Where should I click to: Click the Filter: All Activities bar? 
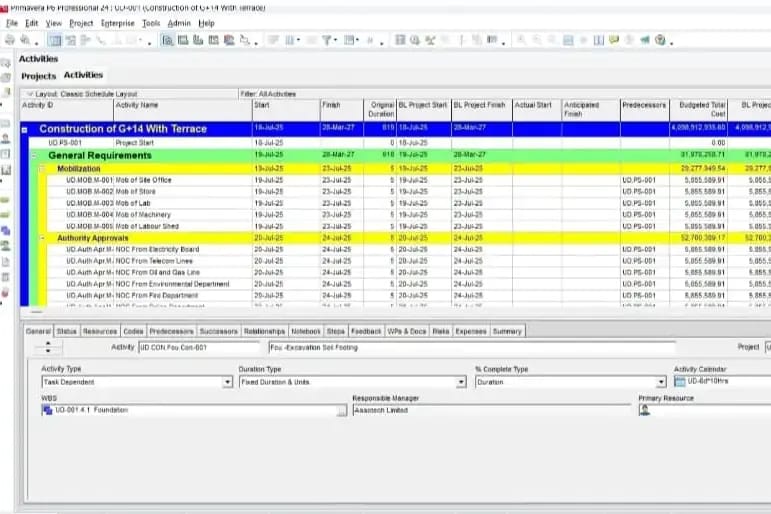pos(504,94)
